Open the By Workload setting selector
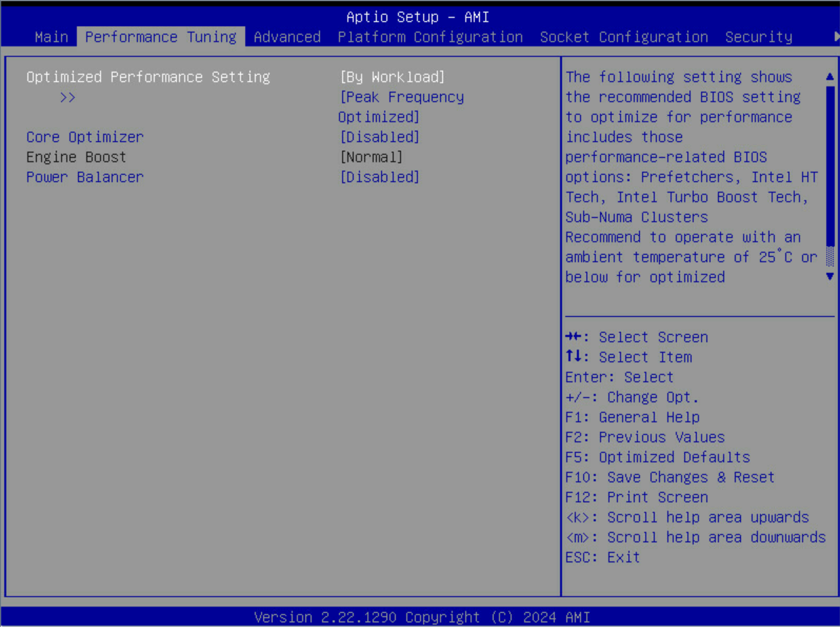 coord(392,77)
